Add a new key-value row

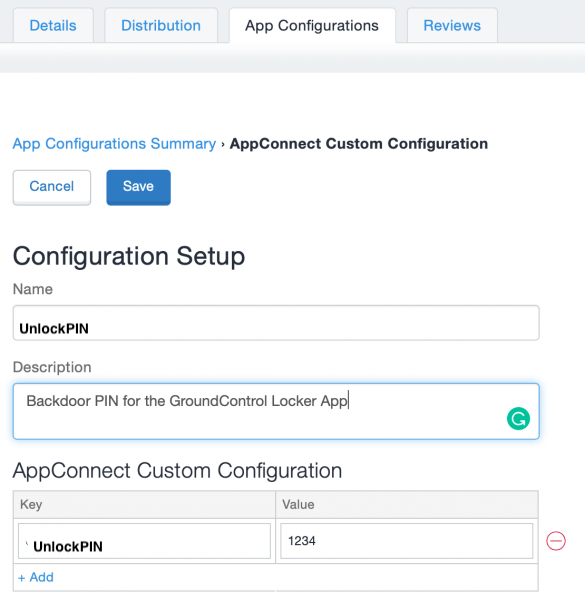(36, 577)
